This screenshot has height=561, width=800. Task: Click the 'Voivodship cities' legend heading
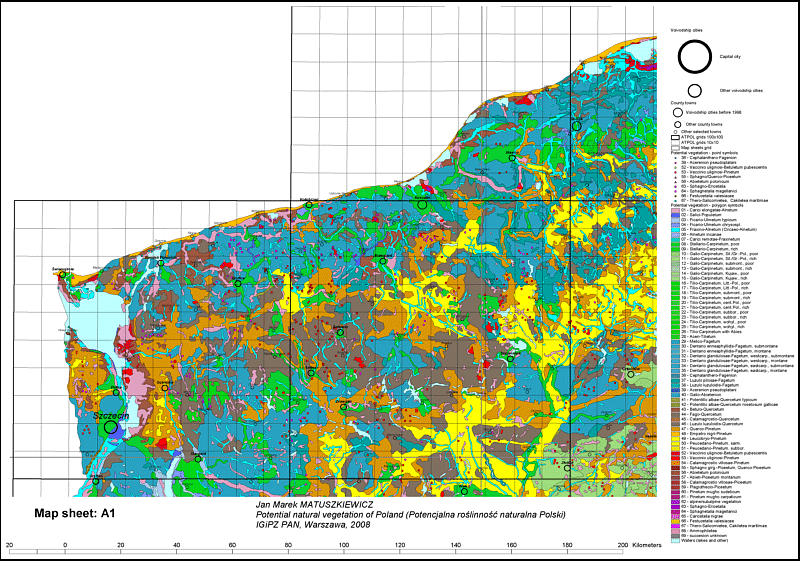click(686, 31)
